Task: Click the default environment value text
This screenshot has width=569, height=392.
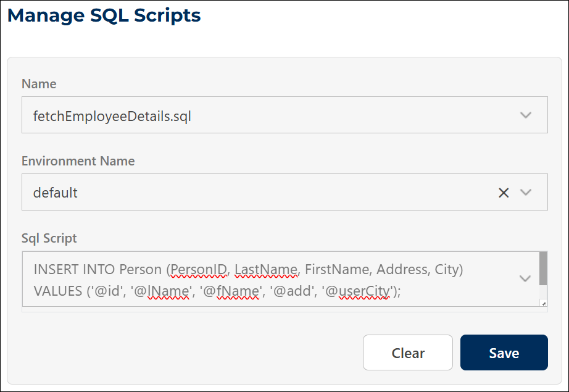Action: (53, 193)
